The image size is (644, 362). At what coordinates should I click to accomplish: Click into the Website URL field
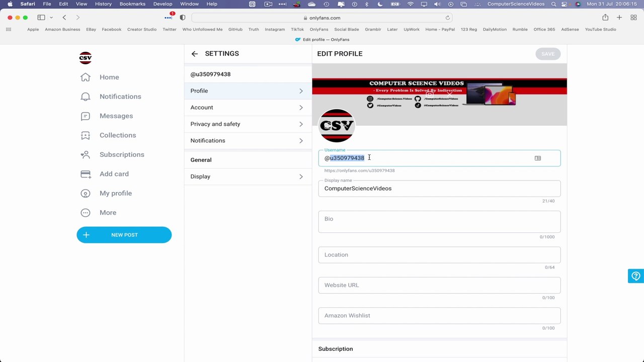pos(439,285)
